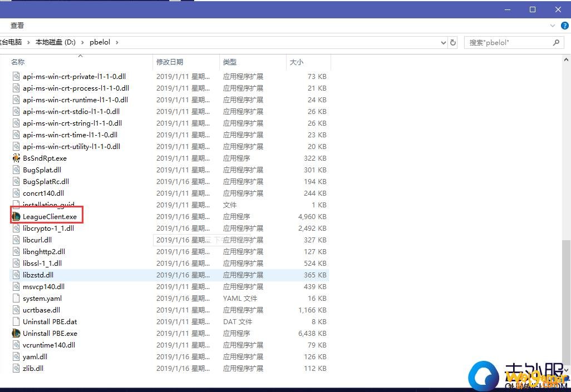Image resolution: width=571 pixels, height=392 pixels.
Task: Click the BugSplat.dll file icon
Action: (16, 170)
